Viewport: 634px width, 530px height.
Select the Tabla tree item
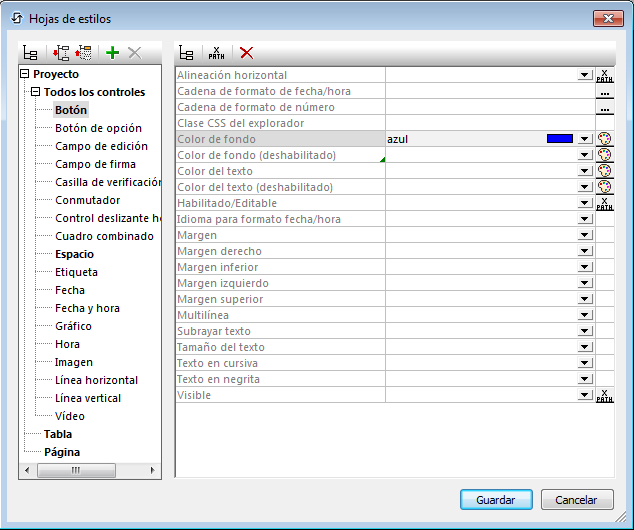point(57,434)
